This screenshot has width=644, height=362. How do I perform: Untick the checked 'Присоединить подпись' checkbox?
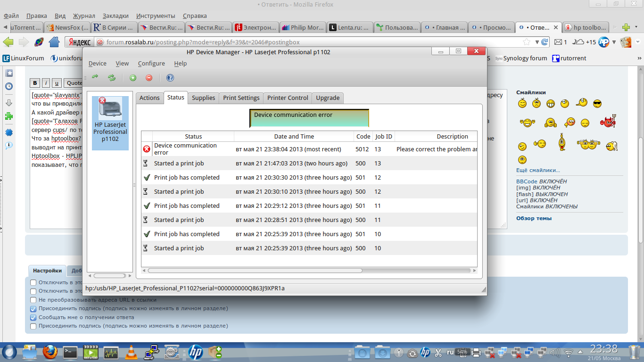[x=33, y=309]
